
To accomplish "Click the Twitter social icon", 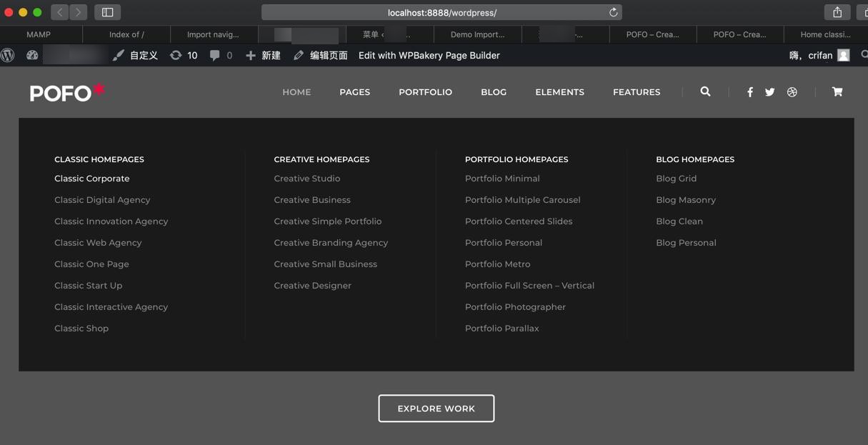I will (769, 92).
